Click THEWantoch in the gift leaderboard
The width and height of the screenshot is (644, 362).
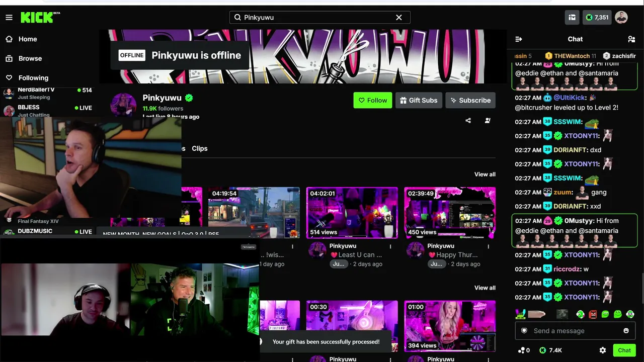(572, 56)
